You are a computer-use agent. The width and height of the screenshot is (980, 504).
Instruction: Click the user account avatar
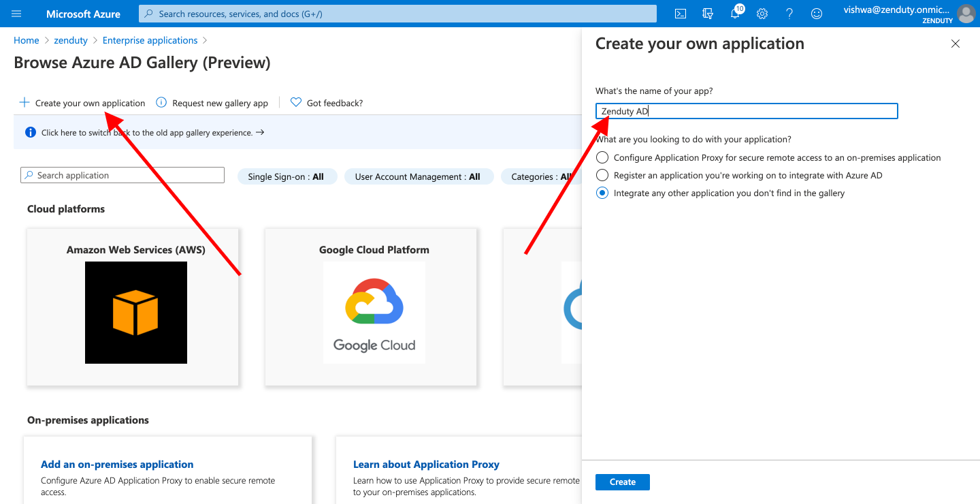(x=966, y=14)
